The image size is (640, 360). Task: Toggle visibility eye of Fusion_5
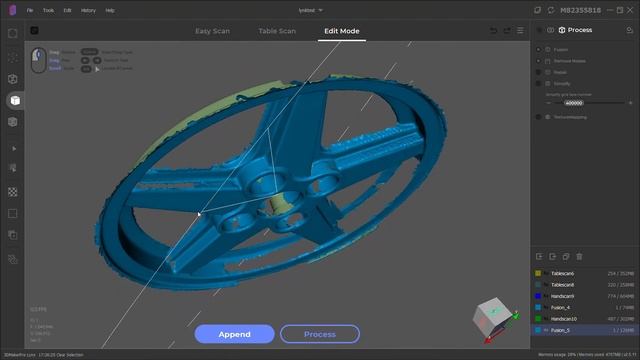tap(546, 330)
